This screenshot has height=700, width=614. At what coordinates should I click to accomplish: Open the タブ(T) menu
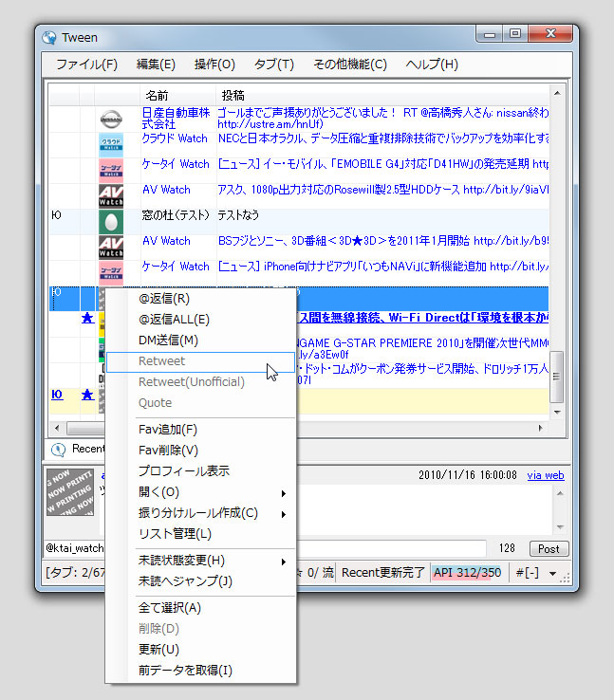pos(274,64)
